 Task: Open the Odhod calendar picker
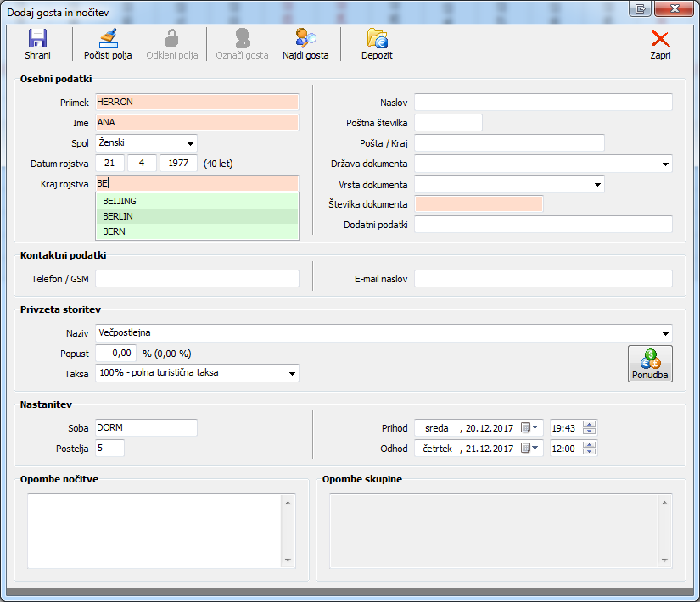pos(529,449)
